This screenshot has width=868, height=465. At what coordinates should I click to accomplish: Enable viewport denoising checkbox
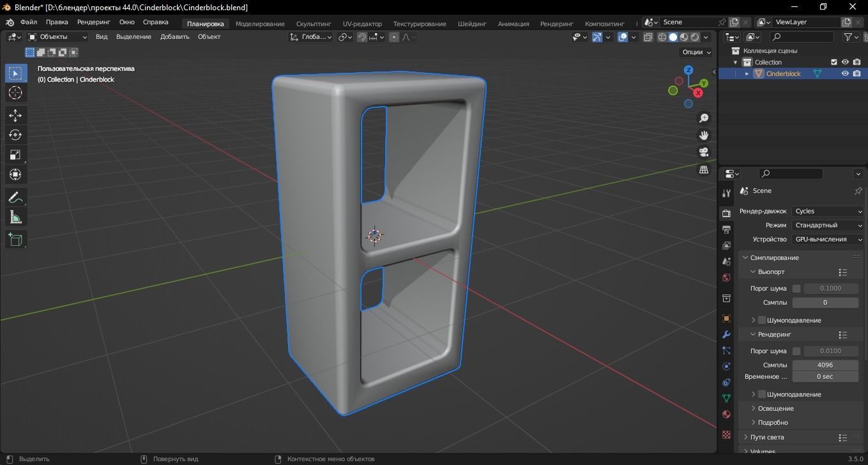pyautogui.click(x=761, y=320)
